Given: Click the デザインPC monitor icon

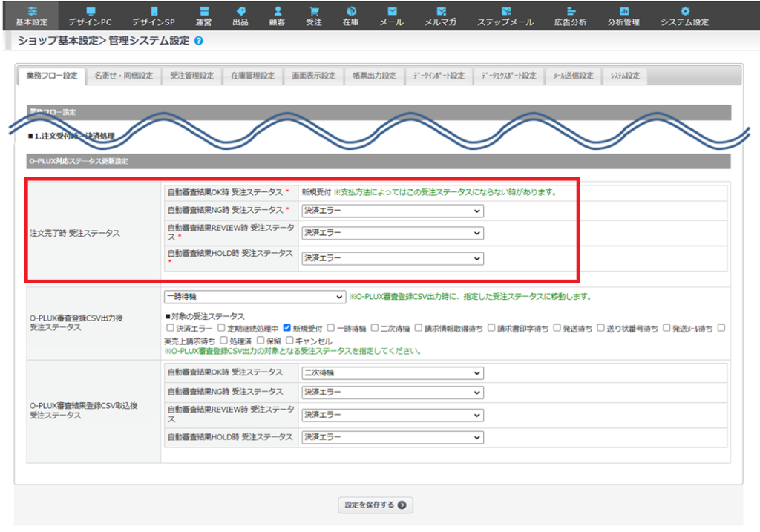Looking at the screenshot, I should coord(91,11).
